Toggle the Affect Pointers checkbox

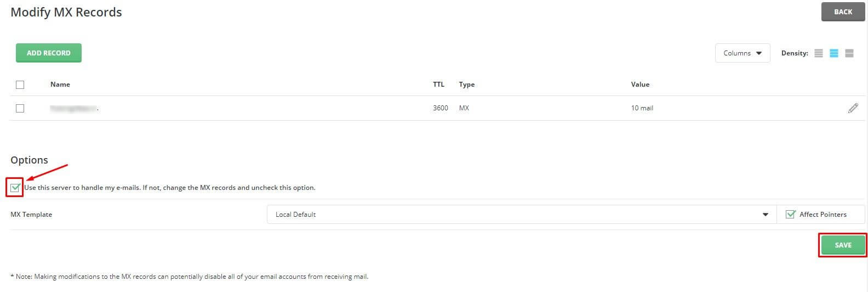[x=790, y=215]
